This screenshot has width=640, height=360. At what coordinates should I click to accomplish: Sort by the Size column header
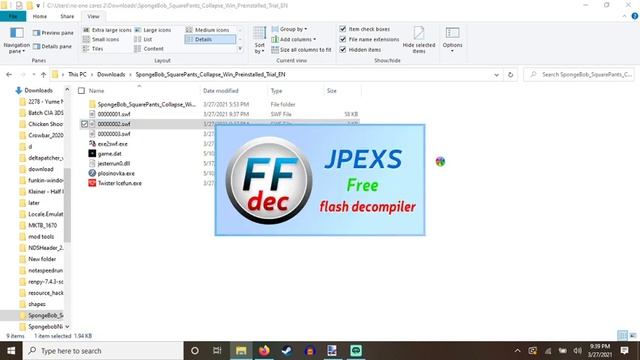point(331,91)
